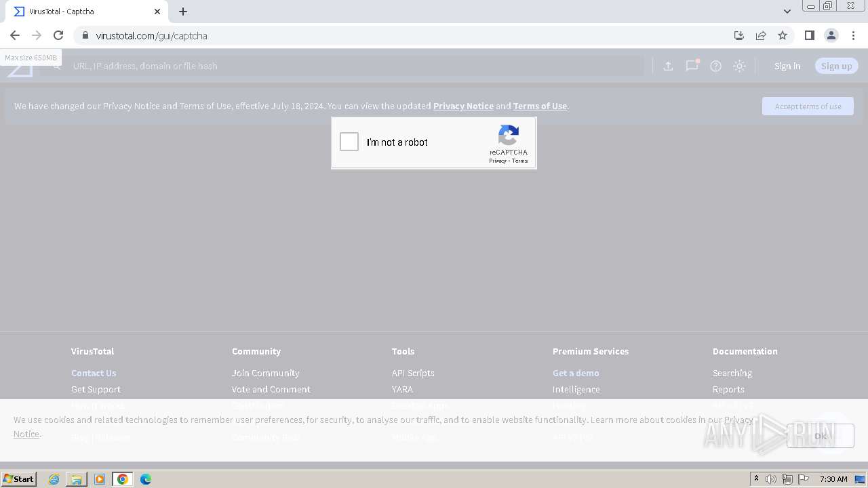Go forward with browser forward arrow
The height and width of the screenshot is (488, 868).
tap(37, 35)
